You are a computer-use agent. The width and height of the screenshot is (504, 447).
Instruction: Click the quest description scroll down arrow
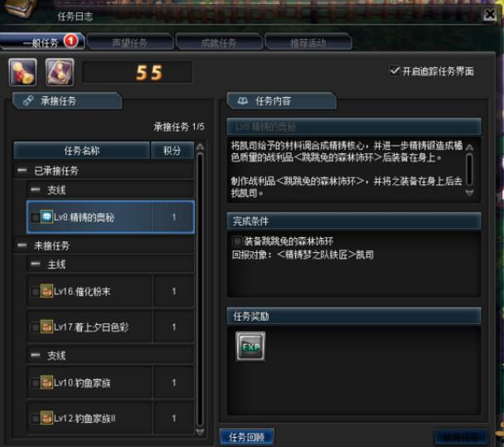coord(469,192)
